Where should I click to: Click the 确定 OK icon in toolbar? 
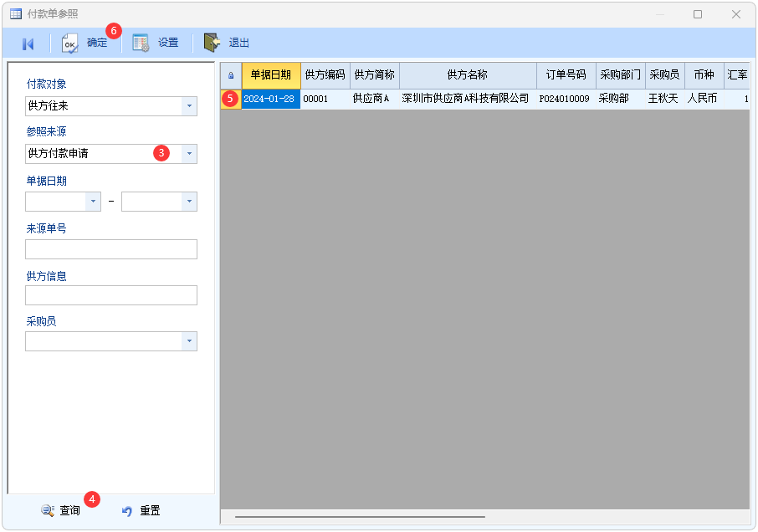tap(71, 43)
